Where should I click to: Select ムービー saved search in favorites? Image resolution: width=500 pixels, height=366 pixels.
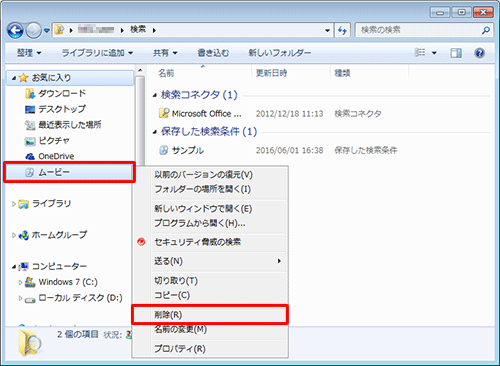69,172
